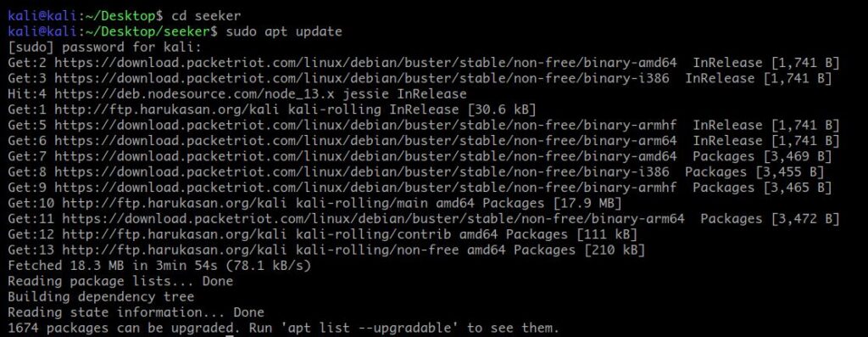The height and width of the screenshot is (337, 868).
Task: Click the 'Fetched 18.3 MB' summary line
Action: point(159,266)
